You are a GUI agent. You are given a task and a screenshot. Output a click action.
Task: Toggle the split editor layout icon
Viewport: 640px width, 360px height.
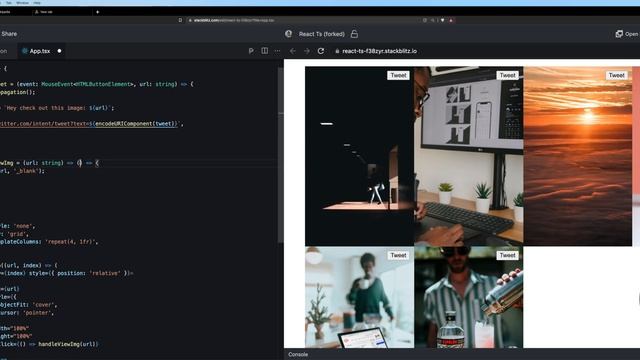pos(264,51)
